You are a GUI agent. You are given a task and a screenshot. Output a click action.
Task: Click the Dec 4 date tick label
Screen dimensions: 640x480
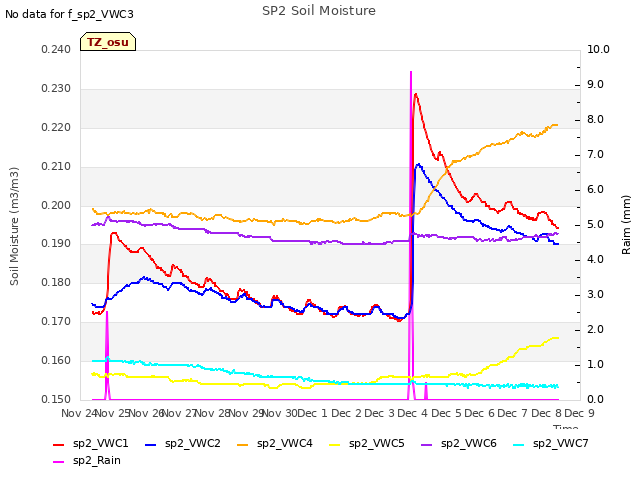click(413, 413)
